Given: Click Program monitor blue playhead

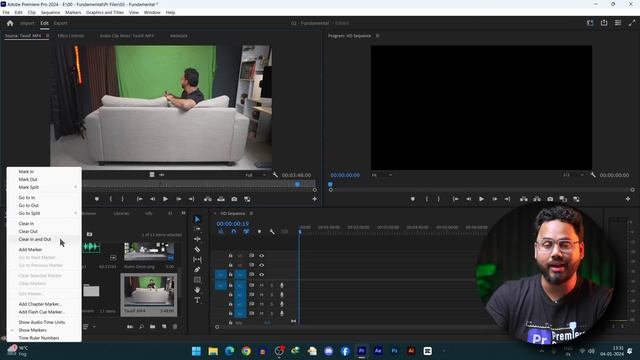Looking at the screenshot, I should pos(330,185).
